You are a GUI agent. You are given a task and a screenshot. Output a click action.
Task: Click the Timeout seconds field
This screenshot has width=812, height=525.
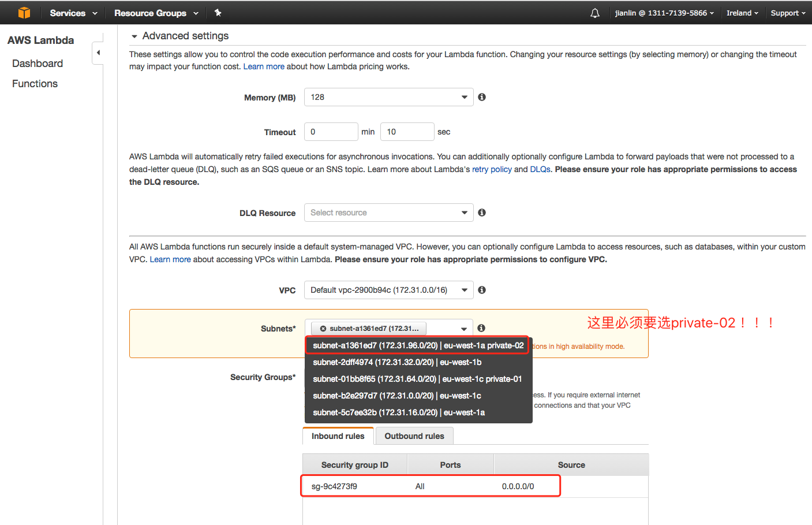[x=407, y=132]
